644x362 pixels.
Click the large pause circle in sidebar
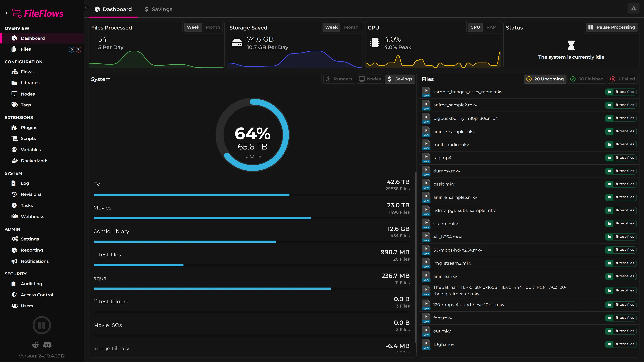coord(42,325)
